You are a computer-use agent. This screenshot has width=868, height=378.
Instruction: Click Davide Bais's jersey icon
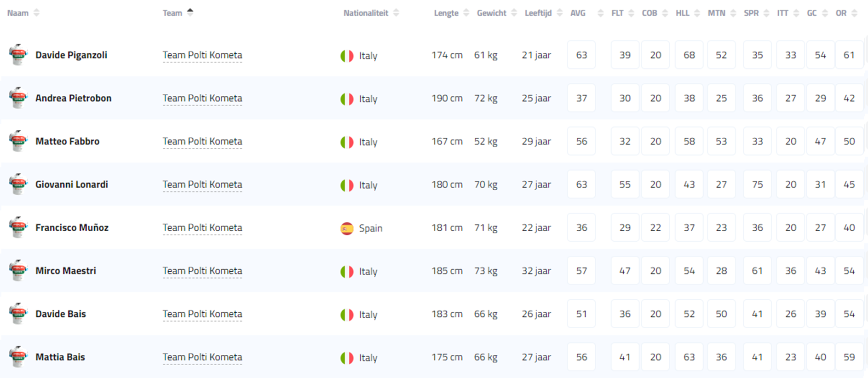[18, 314]
